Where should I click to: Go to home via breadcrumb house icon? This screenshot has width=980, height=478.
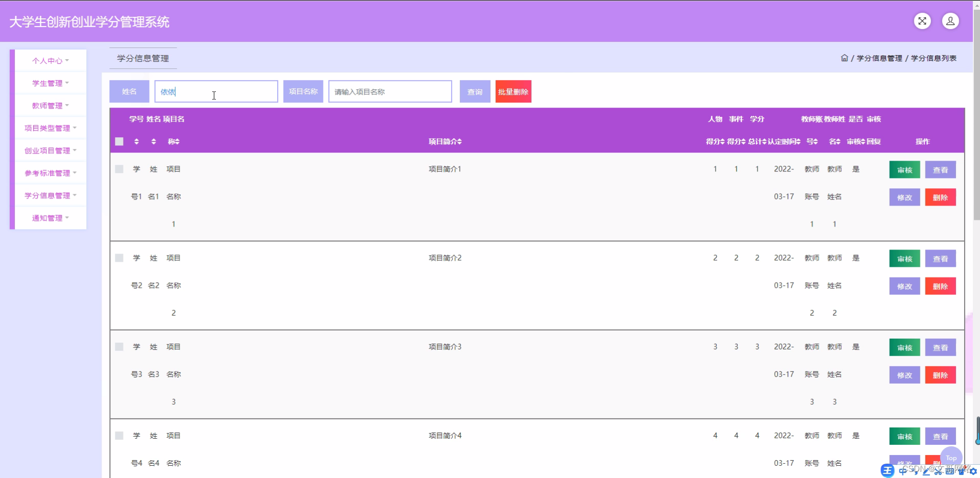[844, 58]
